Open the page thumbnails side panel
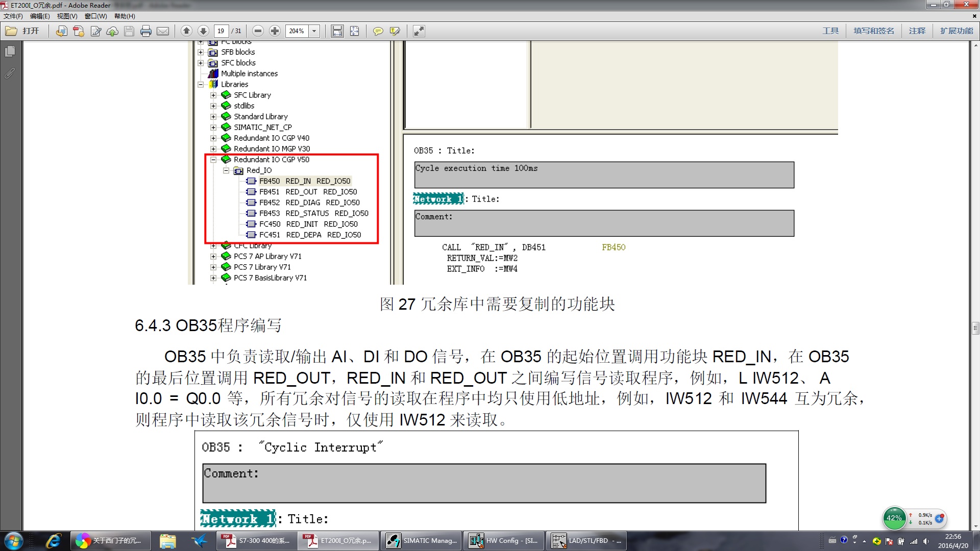 10,52
